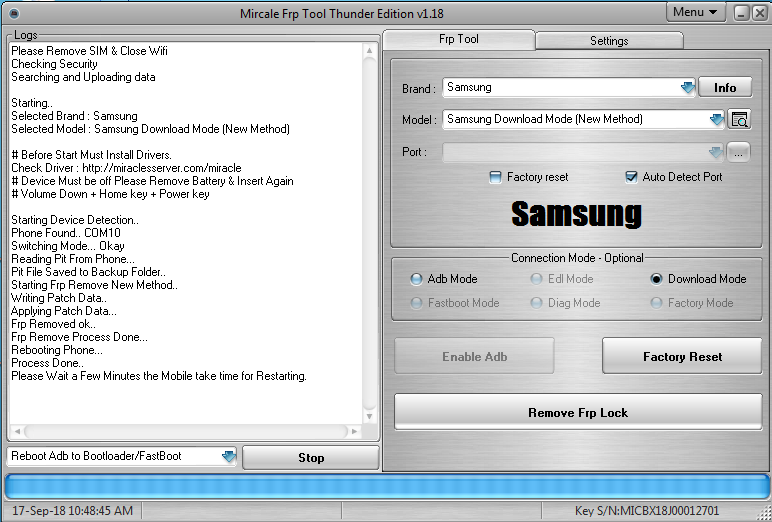Minimize the Miracle Frp Tool window
Screen dimensions: 772x522
(x=741, y=13)
